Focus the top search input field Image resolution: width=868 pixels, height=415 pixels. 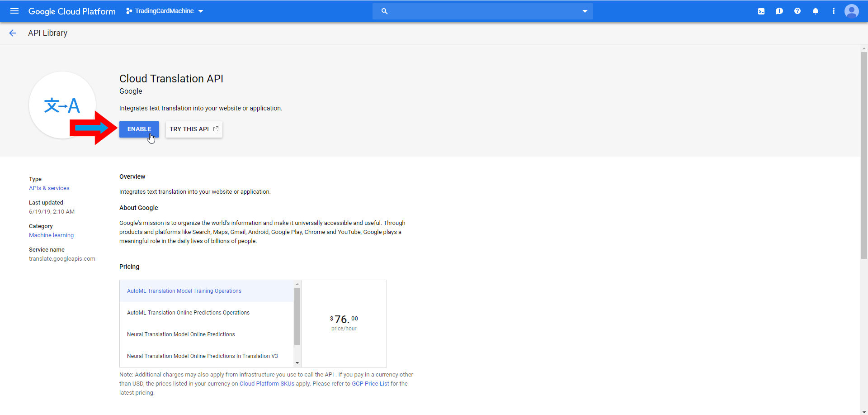[483, 11]
